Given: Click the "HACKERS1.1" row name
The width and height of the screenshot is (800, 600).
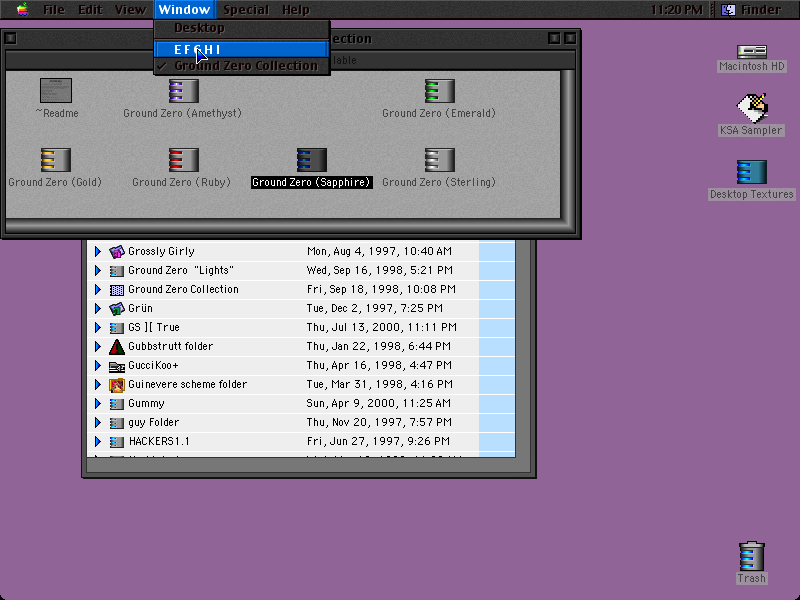Looking at the screenshot, I should (159, 441).
